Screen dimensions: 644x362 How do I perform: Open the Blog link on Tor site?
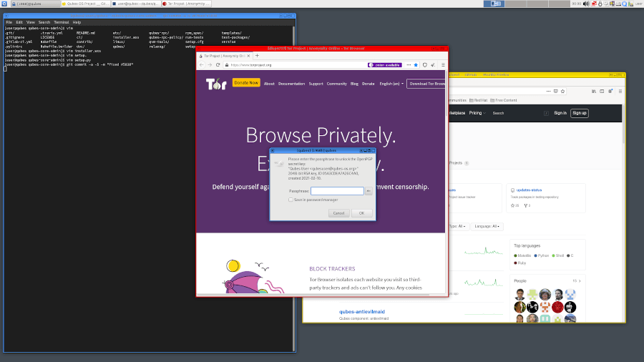pos(354,84)
